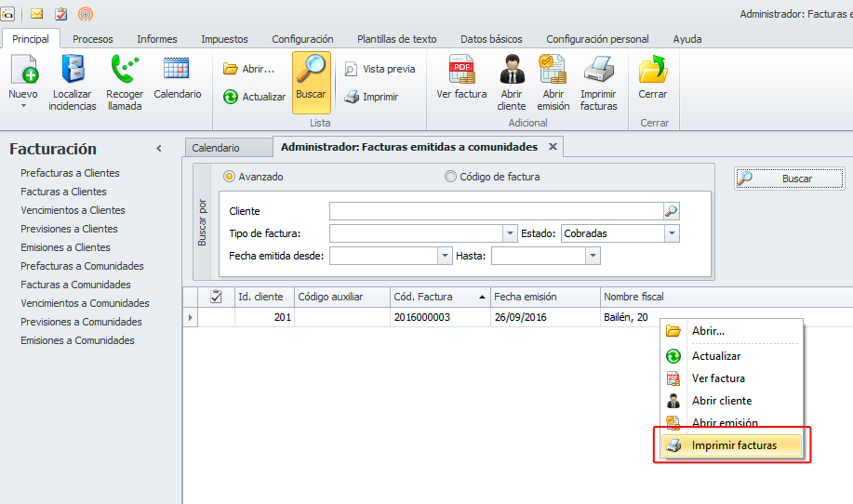Screen dimensions: 853x504
Task: Open the Impuestos ribbon tab
Action: 225,39
